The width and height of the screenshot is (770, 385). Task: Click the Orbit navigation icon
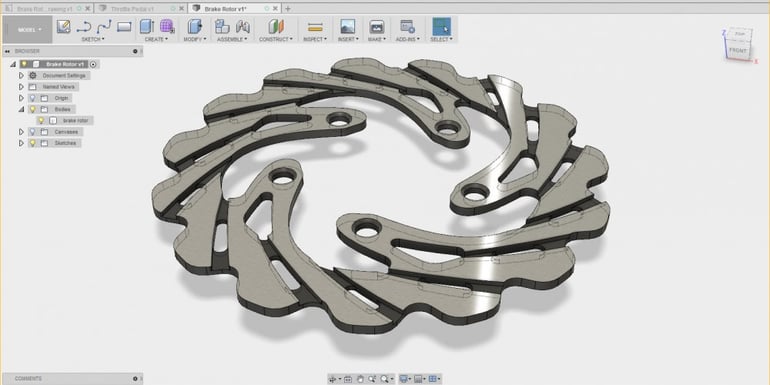tap(332, 379)
